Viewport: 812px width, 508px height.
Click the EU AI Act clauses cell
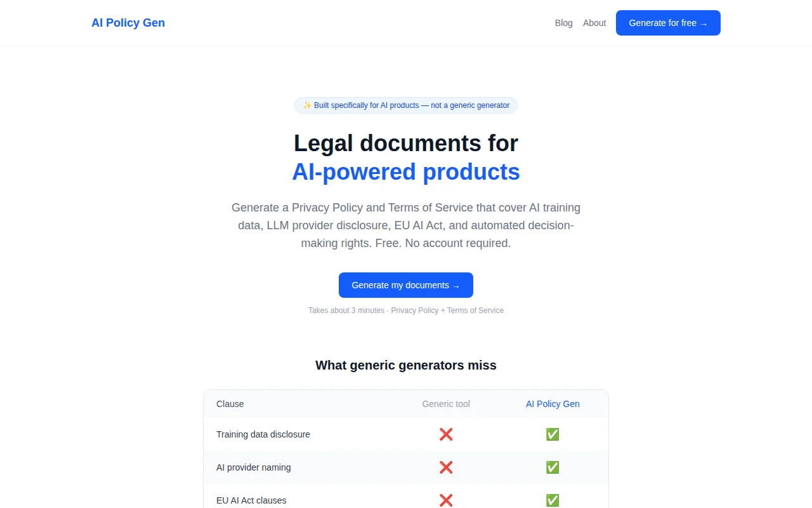tap(251, 500)
